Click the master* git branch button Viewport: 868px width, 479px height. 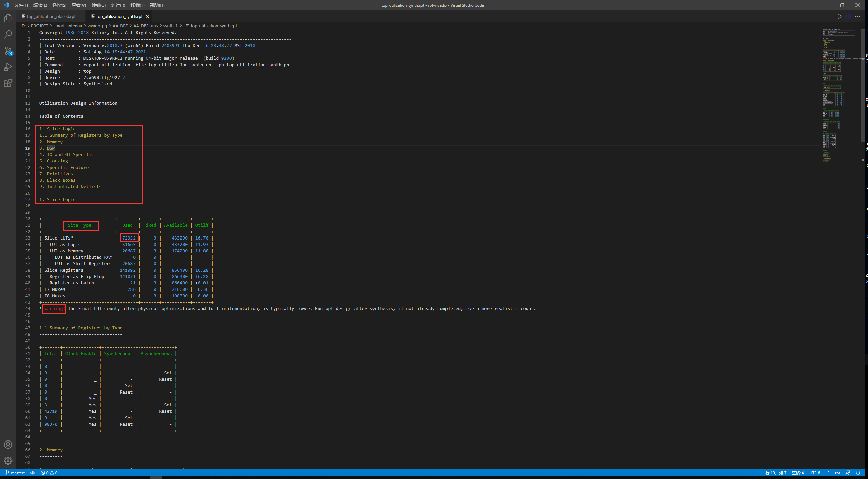15,473
